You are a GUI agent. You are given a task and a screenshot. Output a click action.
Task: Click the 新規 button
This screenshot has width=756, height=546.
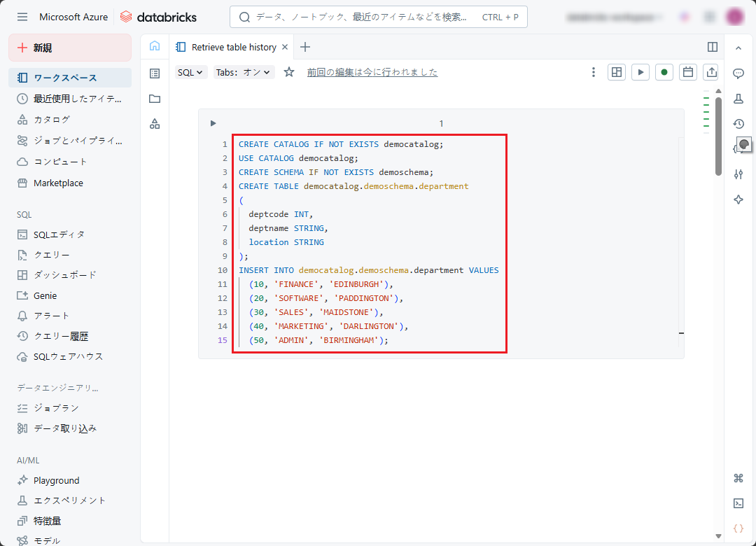70,48
